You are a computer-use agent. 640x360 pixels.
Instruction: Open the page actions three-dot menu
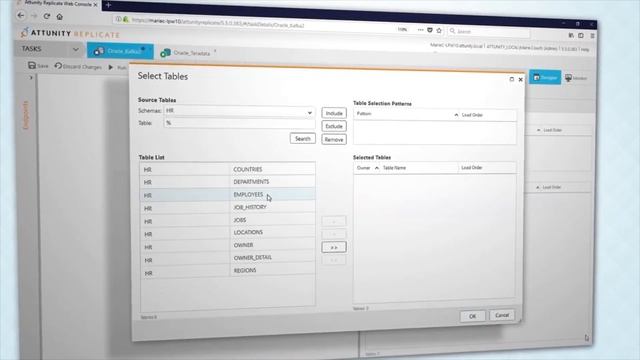pos(420,30)
